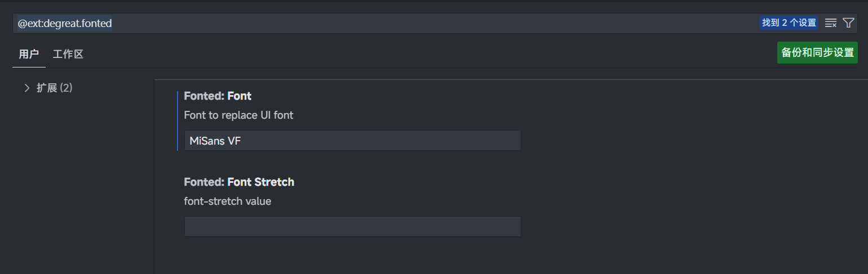Image resolution: width=868 pixels, height=274 pixels.
Task: Click the word Fonted in Font Stretch heading
Action: coord(204,182)
